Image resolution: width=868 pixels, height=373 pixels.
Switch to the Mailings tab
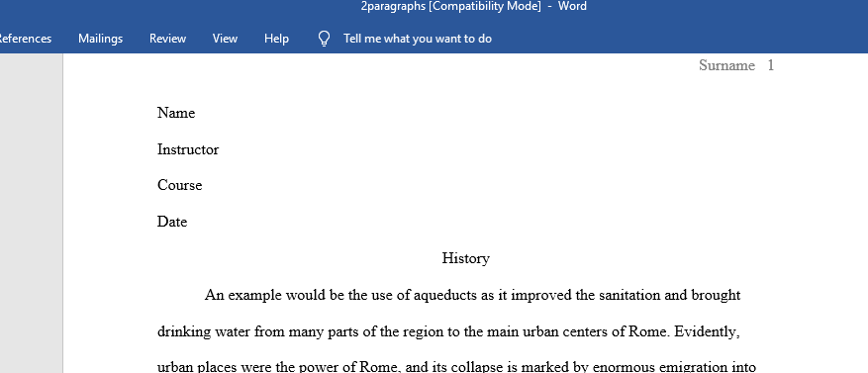coord(100,39)
